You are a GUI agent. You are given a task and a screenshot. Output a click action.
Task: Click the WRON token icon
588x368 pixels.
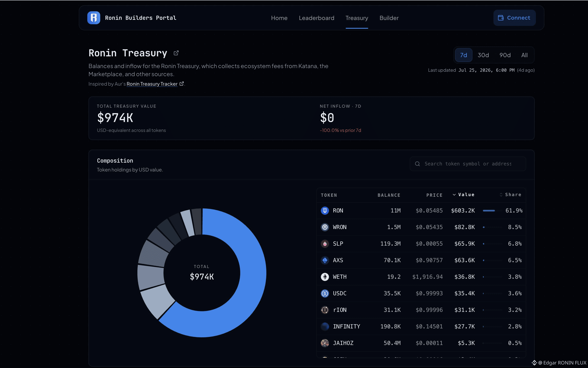325,227
